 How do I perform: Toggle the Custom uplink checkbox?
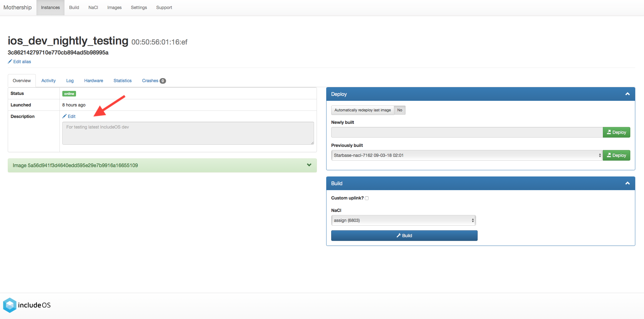(x=367, y=198)
